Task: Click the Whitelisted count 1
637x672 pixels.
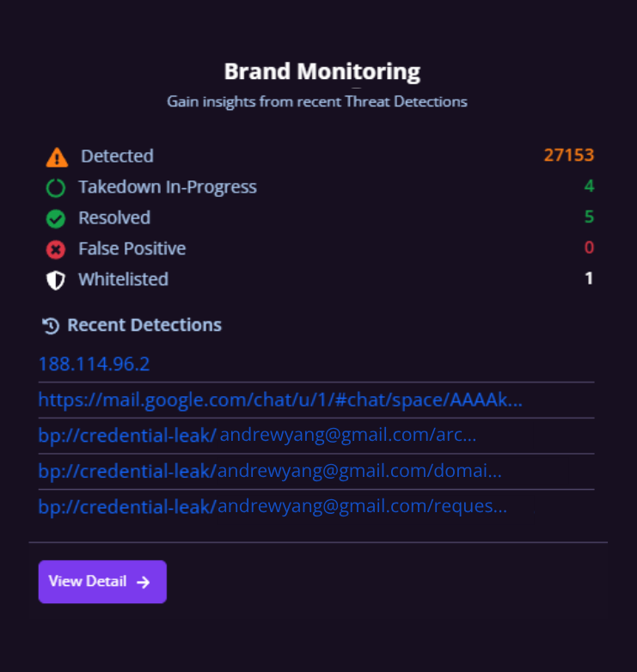Action: pyautogui.click(x=589, y=279)
